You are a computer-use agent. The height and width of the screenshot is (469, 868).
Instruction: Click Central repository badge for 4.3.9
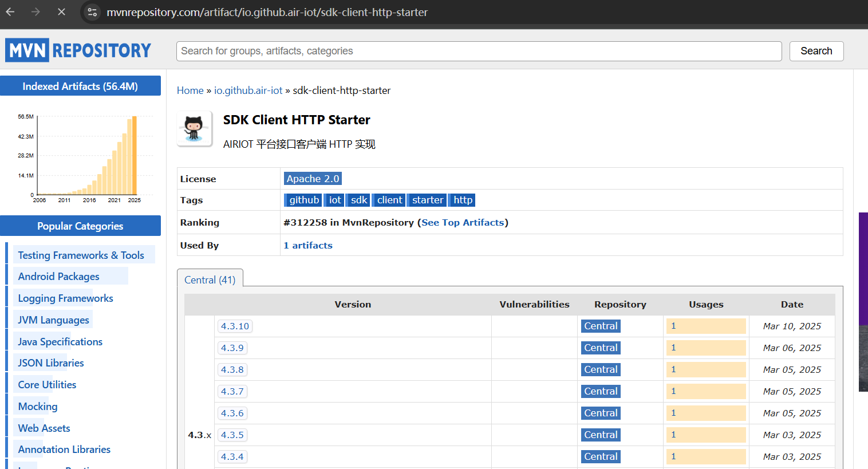pyautogui.click(x=601, y=348)
